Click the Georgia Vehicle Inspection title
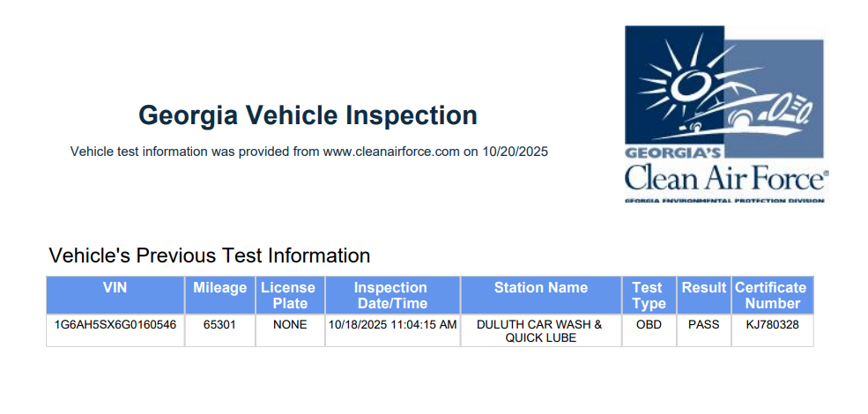Image resolution: width=868 pixels, height=414 pixels. pyautogui.click(x=308, y=115)
